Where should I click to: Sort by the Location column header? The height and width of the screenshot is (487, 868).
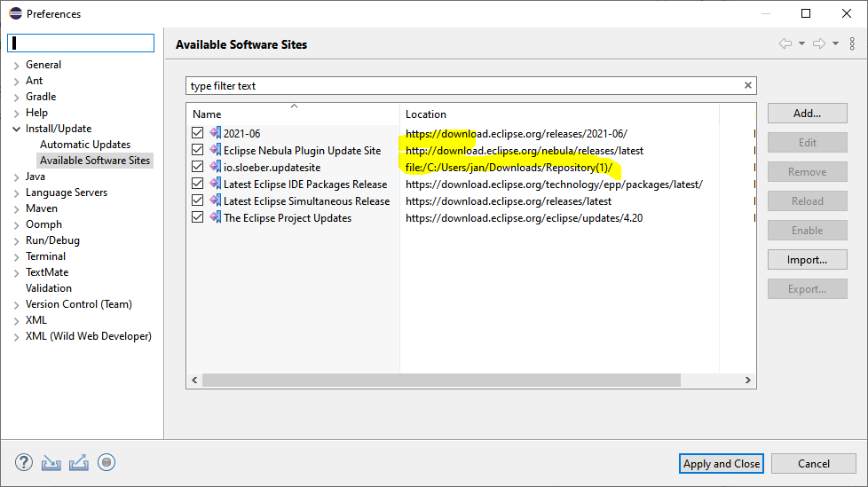[559, 114]
